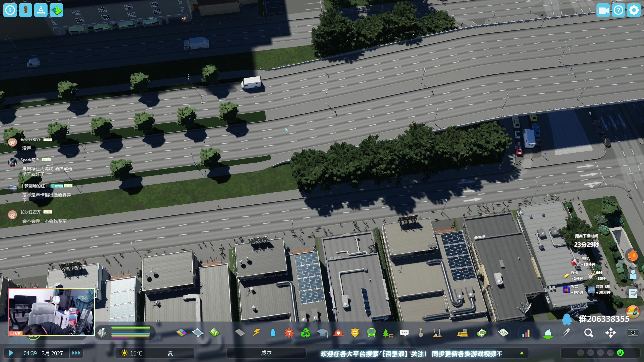Change the simulation speed arrows
This screenshot has height=362, width=644.
coord(76,353)
